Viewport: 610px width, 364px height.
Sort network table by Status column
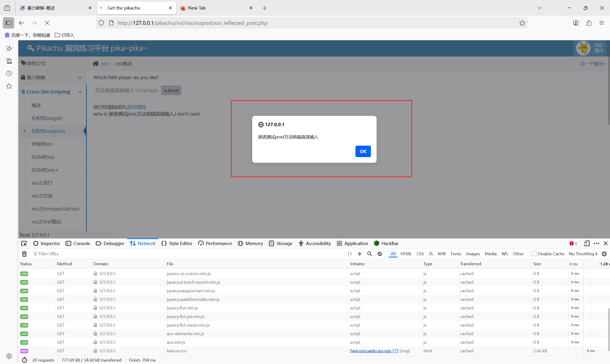click(36, 264)
